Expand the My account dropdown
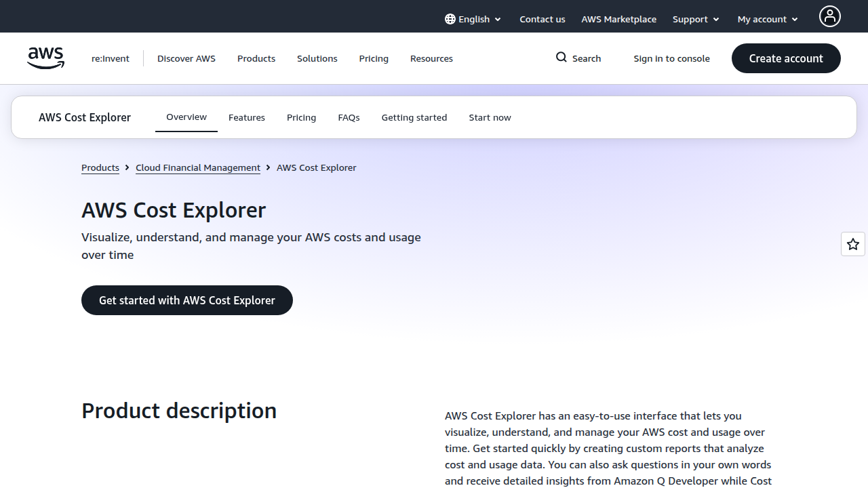 coord(768,19)
